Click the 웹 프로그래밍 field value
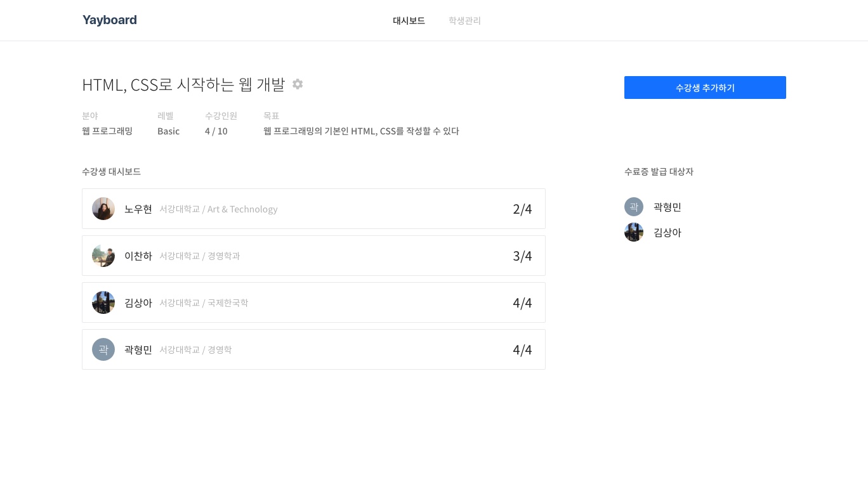 click(107, 131)
